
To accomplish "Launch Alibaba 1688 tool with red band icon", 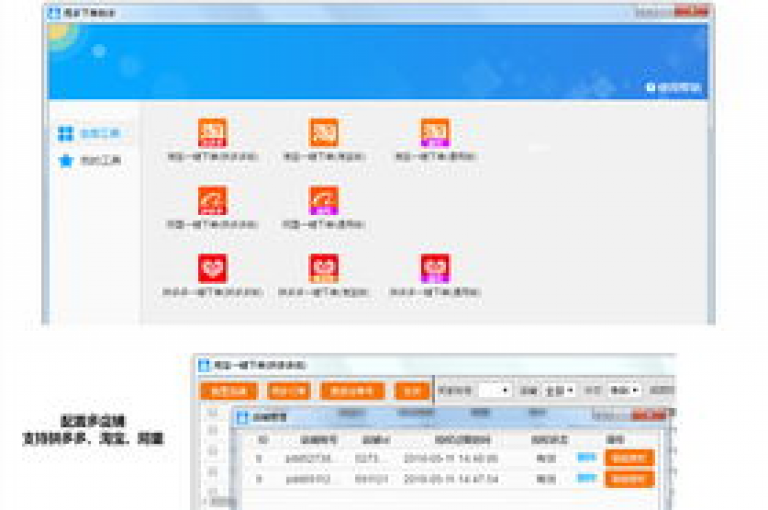I will (212, 200).
